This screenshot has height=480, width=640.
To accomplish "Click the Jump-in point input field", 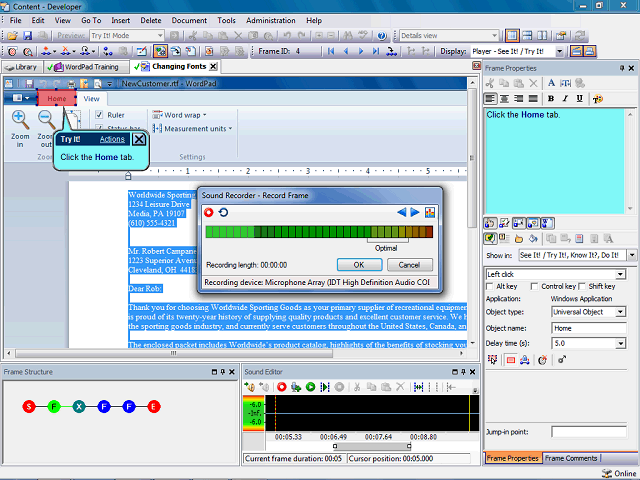I will click(589, 432).
